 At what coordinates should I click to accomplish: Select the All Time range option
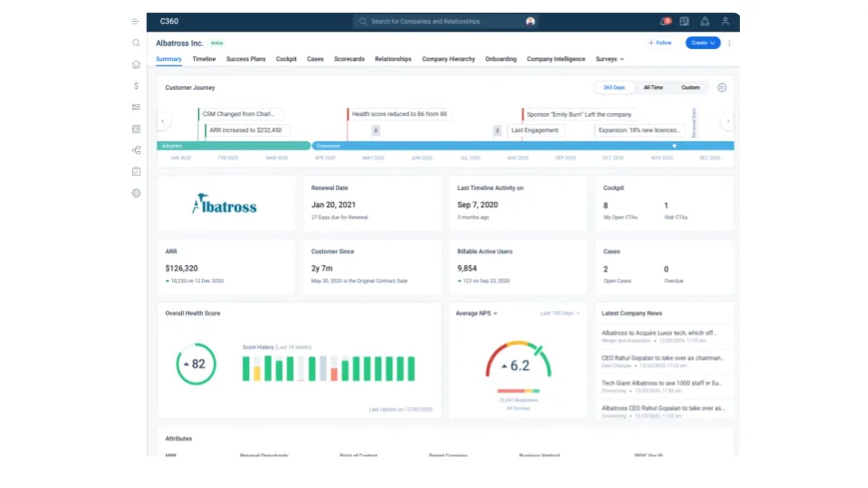click(x=653, y=87)
